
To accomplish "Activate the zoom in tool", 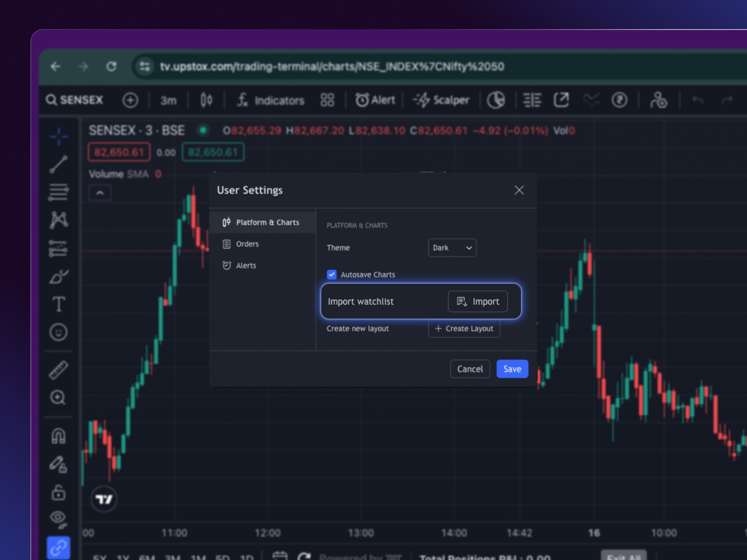I will tap(58, 398).
